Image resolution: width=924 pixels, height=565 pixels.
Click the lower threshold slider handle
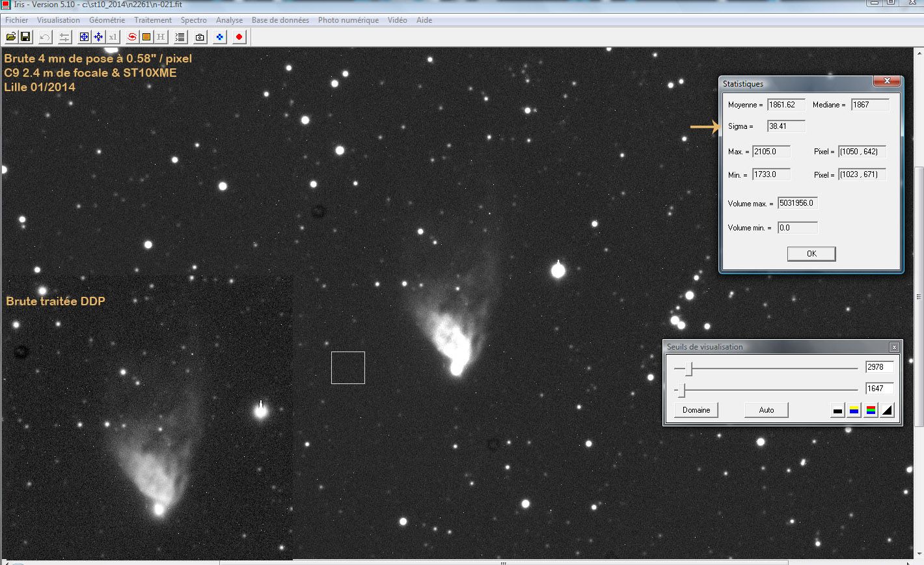pyautogui.click(x=681, y=391)
